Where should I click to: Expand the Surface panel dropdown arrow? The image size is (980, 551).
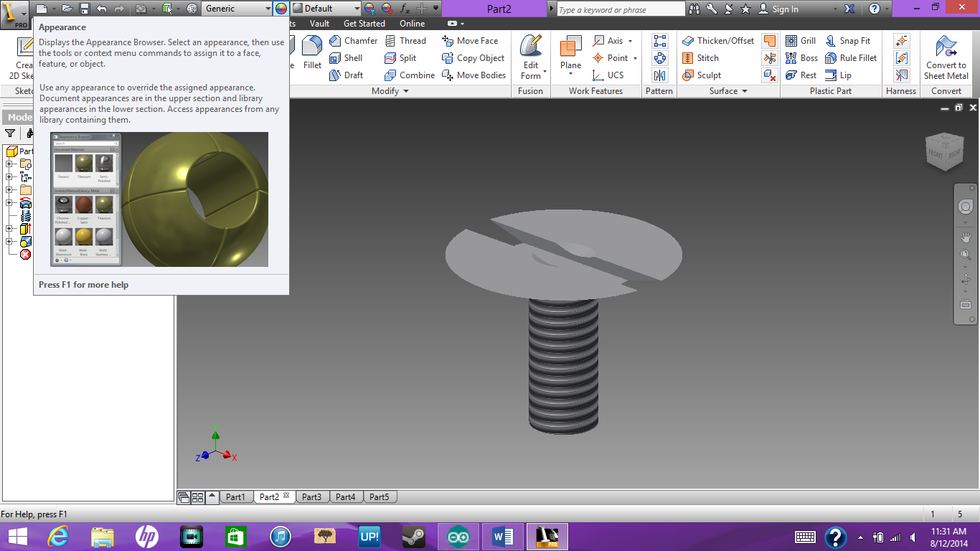point(746,90)
